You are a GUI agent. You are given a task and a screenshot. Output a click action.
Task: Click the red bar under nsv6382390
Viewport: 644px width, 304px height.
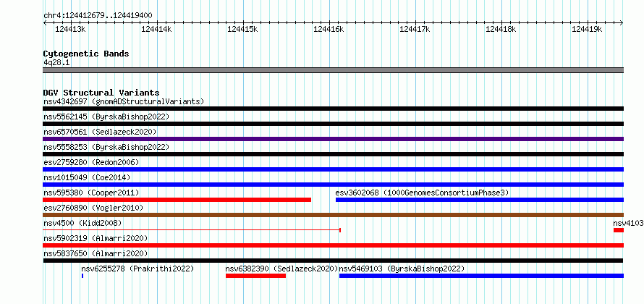[255, 276]
